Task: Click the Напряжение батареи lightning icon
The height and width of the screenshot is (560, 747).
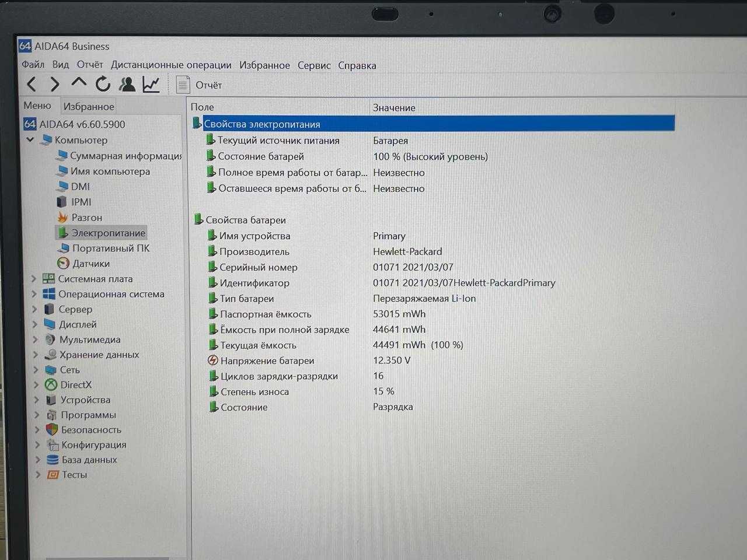Action: 213,360
